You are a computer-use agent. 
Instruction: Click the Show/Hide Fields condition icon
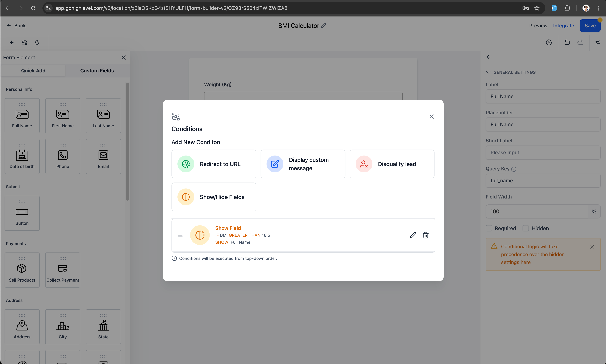click(186, 197)
